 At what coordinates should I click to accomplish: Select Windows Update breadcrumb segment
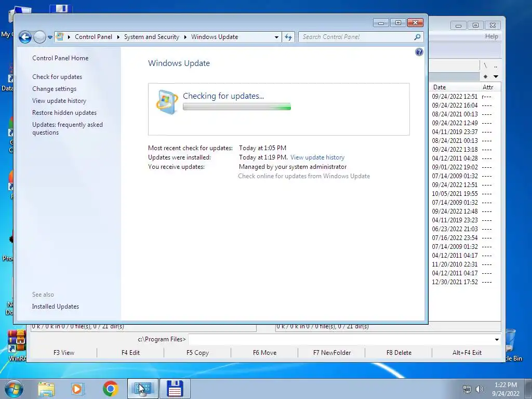215,37
